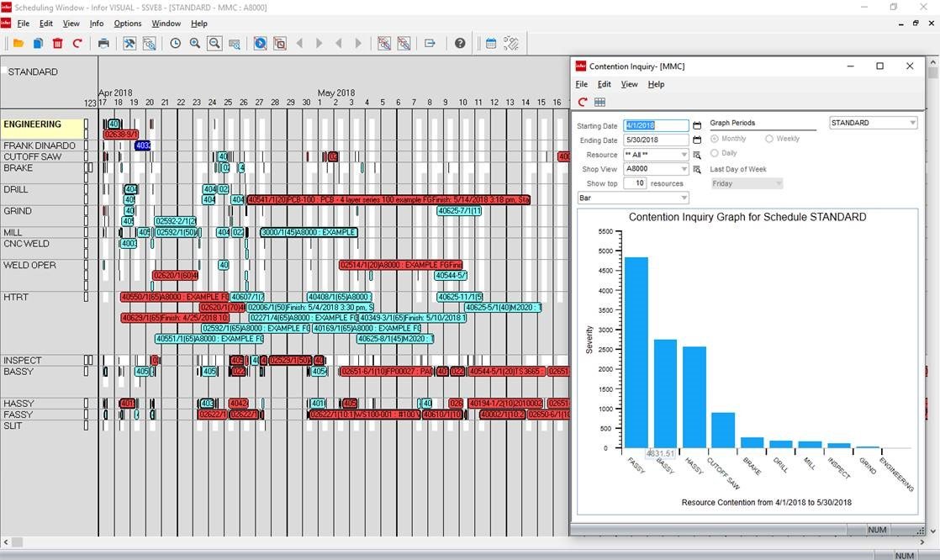Open calendar picker for Ending Date
Viewport: 940px width, 560px height.
click(697, 140)
